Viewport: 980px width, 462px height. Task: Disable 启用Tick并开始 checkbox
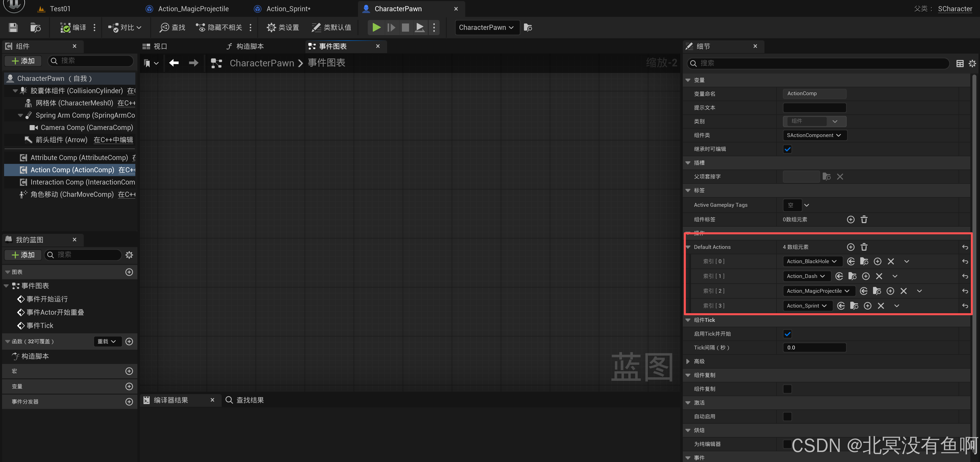(x=787, y=334)
